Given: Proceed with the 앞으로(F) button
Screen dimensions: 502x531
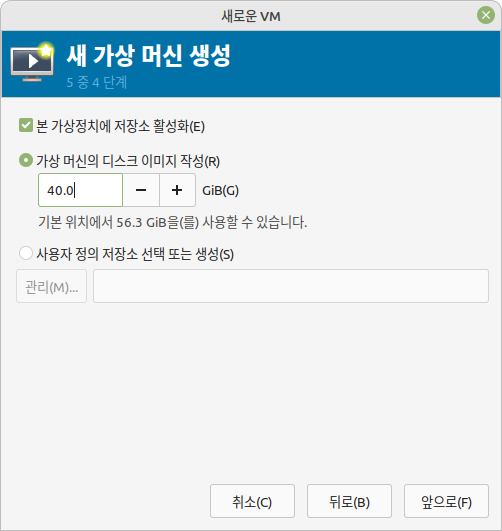Looking at the screenshot, I should tap(446, 501).
